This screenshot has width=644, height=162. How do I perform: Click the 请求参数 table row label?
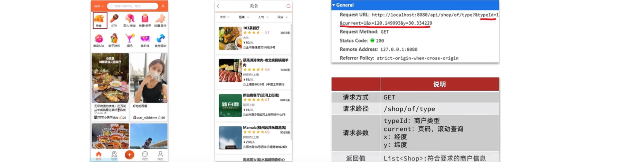[356, 133]
